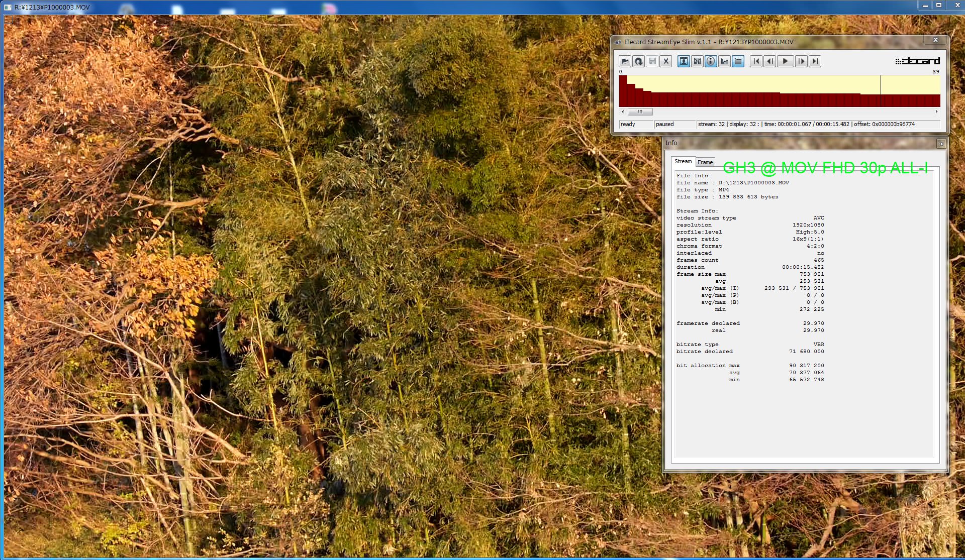
Task: Click the reload stream icon
Action: 638,61
